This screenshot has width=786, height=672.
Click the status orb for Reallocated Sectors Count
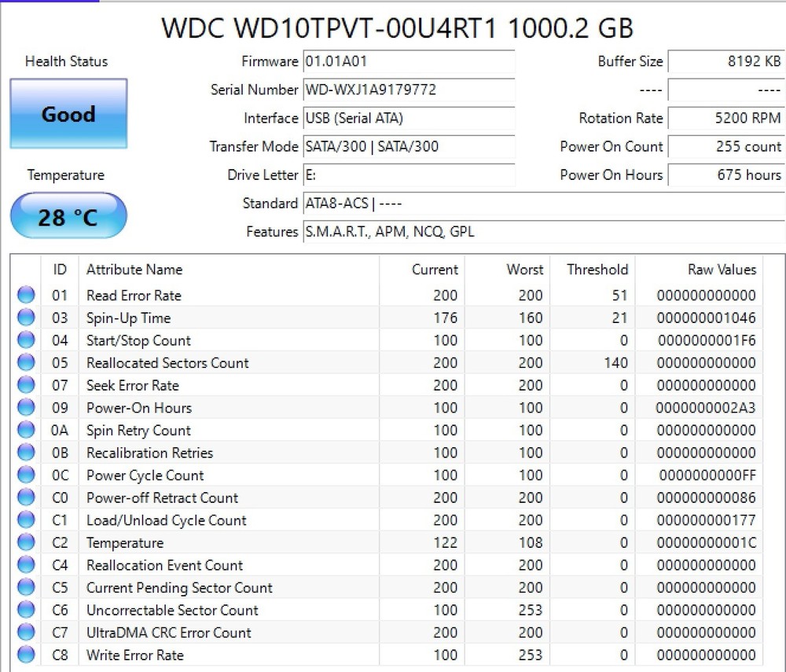pyautogui.click(x=26, y=362)
